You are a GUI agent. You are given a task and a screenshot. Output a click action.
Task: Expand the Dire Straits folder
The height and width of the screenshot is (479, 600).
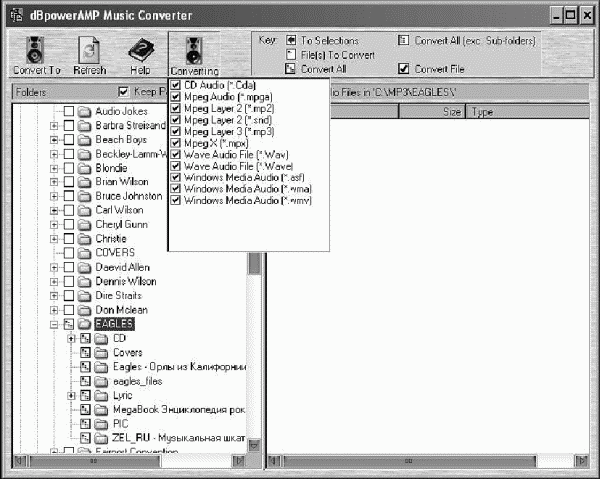coord(54,296)
